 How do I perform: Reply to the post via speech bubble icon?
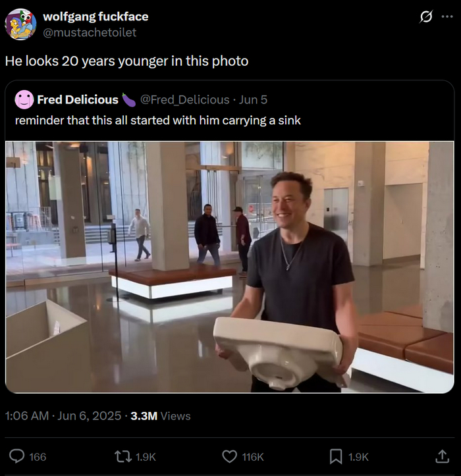[18, 456]
